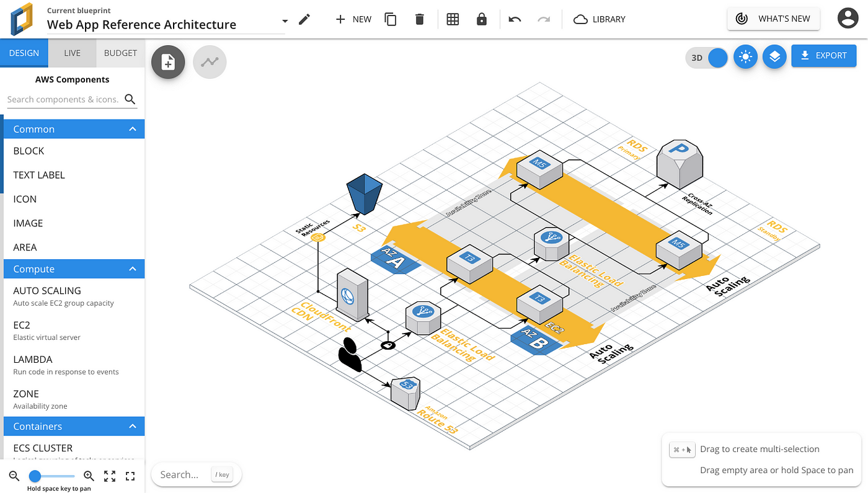Viewport: 868px width, 493px height.
Task: Delete blueprint using the trash icon
Action: pos(420,19)
